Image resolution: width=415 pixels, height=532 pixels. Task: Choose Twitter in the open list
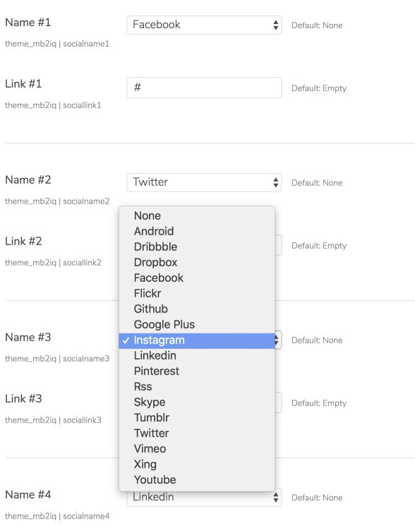(x=197, y=433)
